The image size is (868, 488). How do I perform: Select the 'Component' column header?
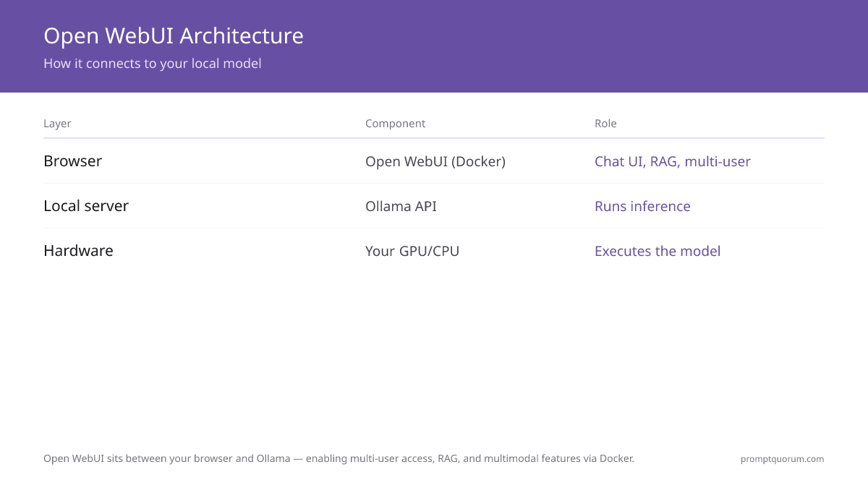point(395,124)
